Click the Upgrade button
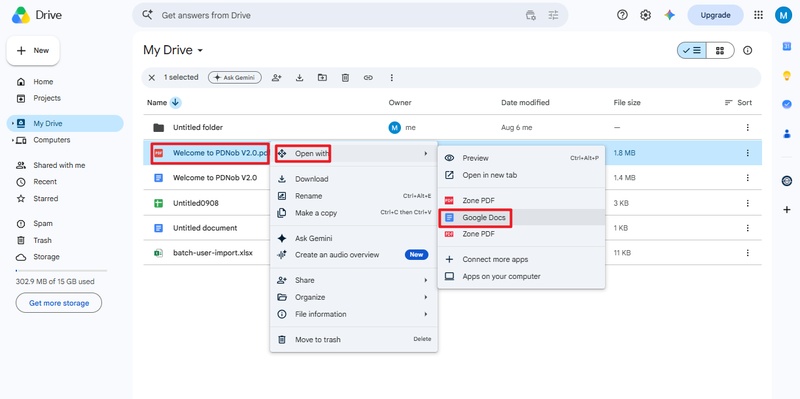 click(x=715, y=15)
